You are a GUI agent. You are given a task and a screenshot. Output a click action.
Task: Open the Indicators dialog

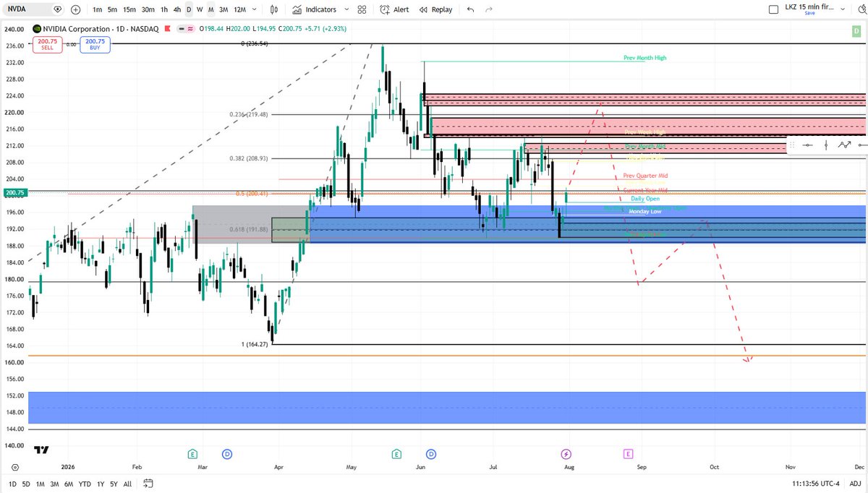(x=315, y=9)
